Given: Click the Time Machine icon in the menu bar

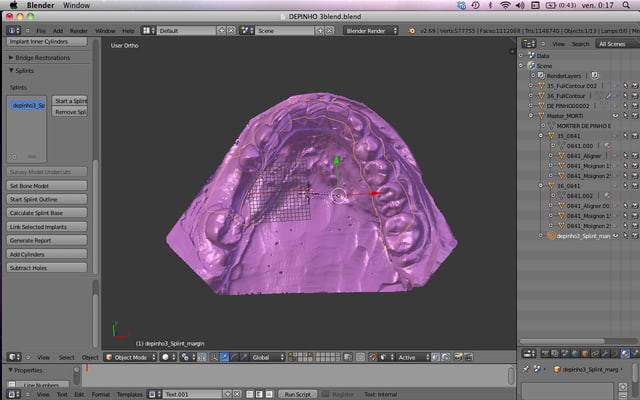Looking at the screenshot, I should pos(476,5).
